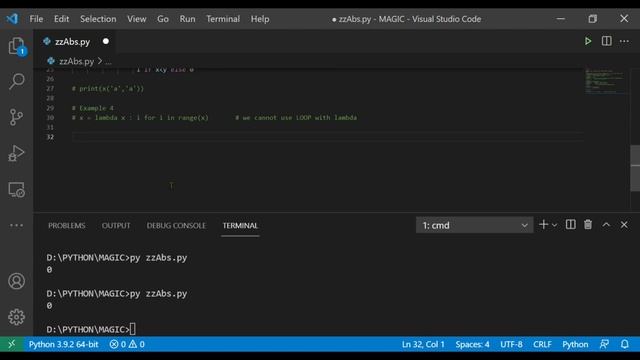Switch to the PROBLEMS panel tab
Screen dimensions: 640x360
tap(67, 225)
